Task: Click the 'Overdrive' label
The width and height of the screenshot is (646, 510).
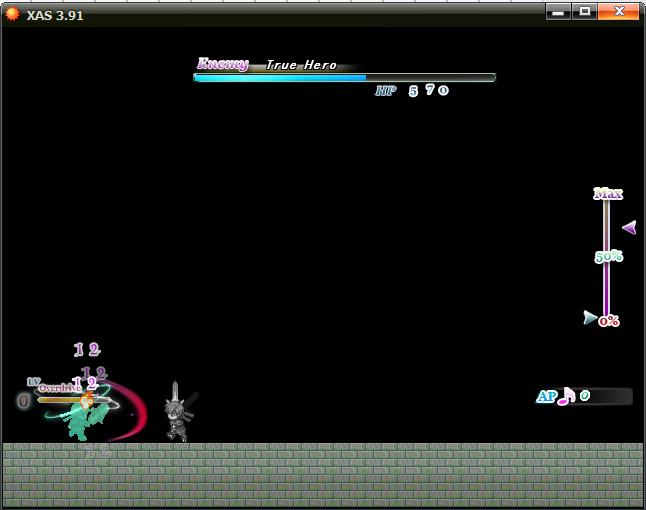Action: coord(60,388)
